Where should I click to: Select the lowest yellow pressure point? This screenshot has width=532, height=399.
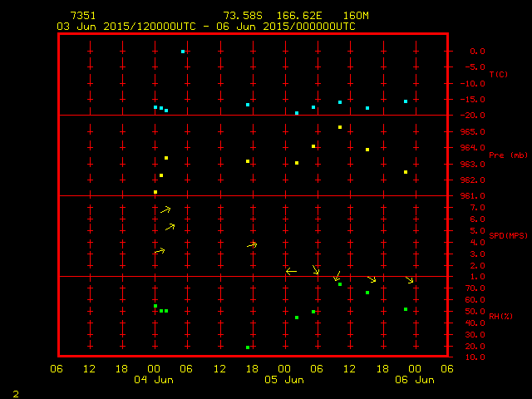(x=155, y=192)
